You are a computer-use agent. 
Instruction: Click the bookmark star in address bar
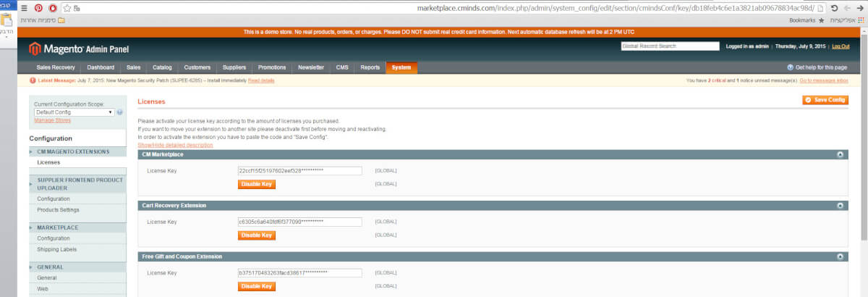67,8
